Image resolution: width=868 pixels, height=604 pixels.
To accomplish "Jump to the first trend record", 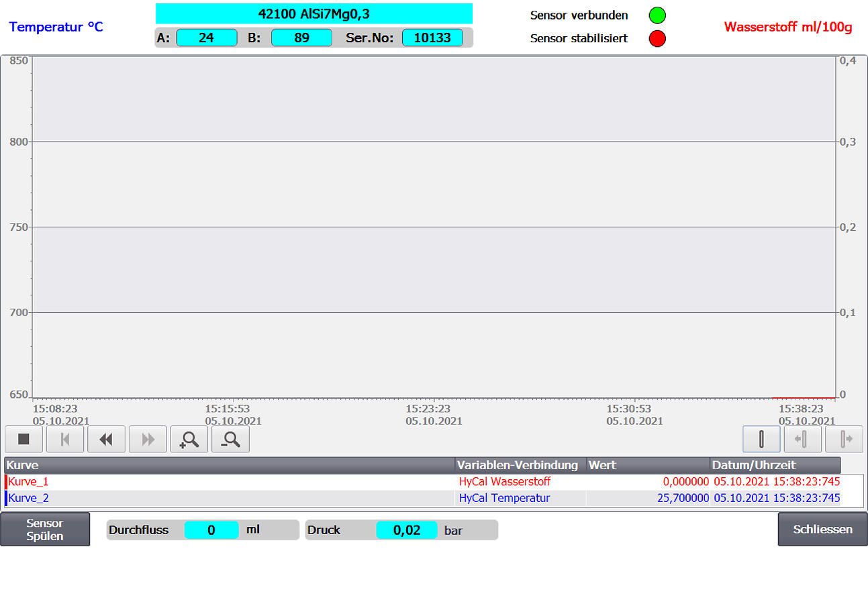I will (x=65, y=440).
